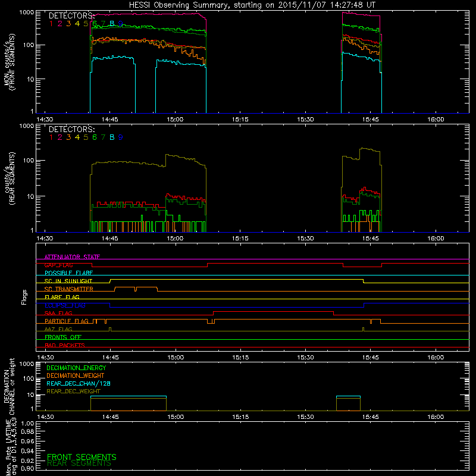Image resolution: width=476 pixels, height=476 pixels.
Task: Click the 15:15 tick label under the Flags panel
Action: coord(240,358)
